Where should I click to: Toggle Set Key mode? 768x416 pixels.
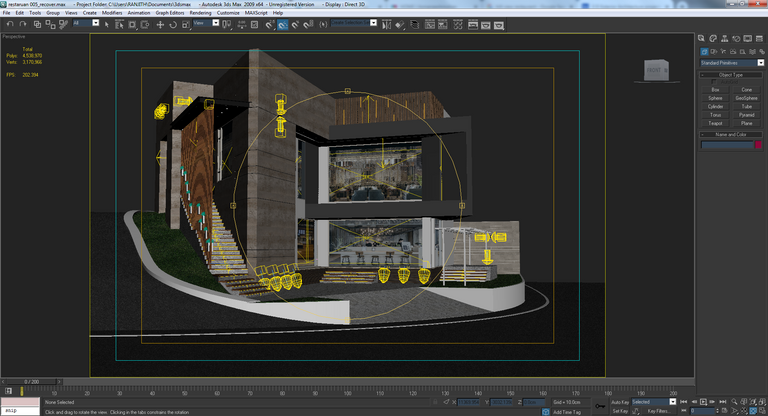click(620, 411)
